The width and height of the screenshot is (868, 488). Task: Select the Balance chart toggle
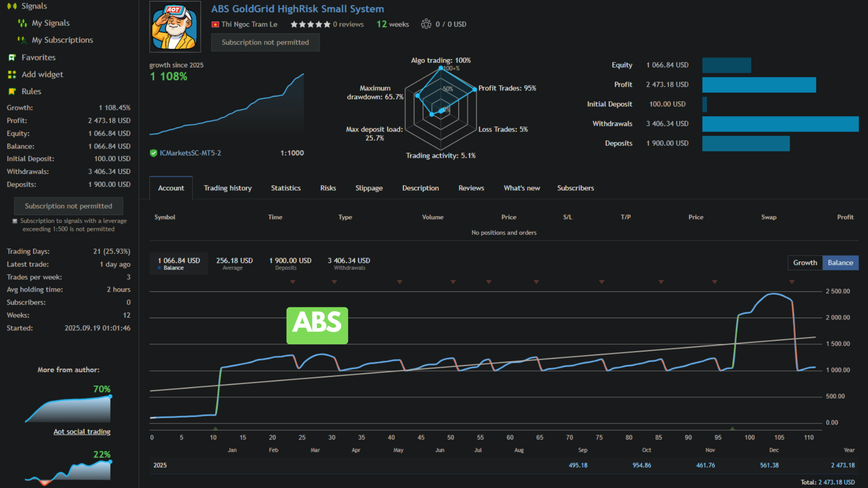pos(840,263)
